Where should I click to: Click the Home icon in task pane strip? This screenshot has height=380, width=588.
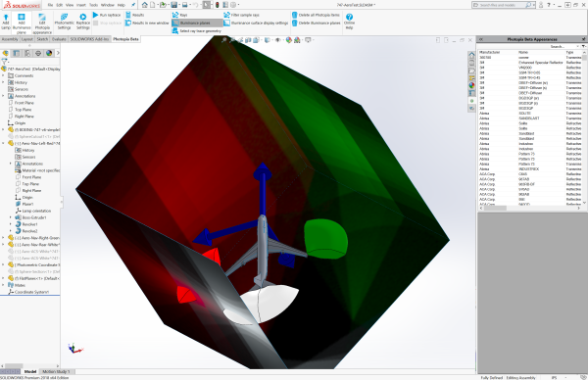click(471, 55)
